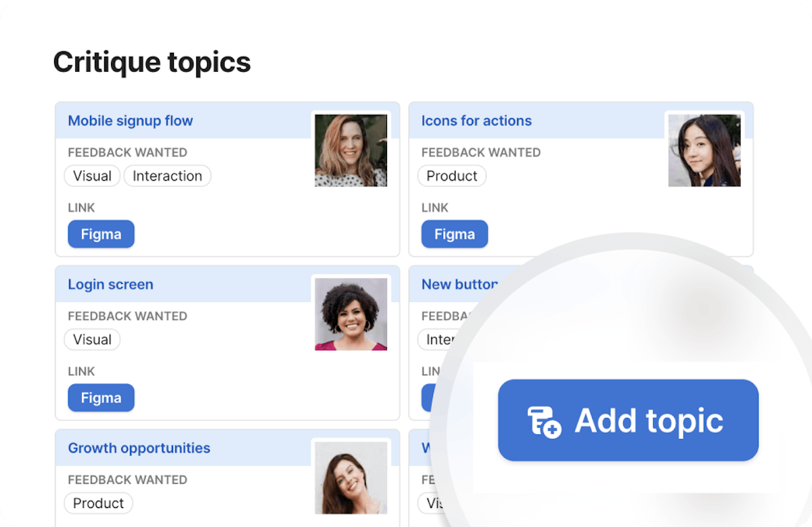Open the New button topic title

pos(459,285)
